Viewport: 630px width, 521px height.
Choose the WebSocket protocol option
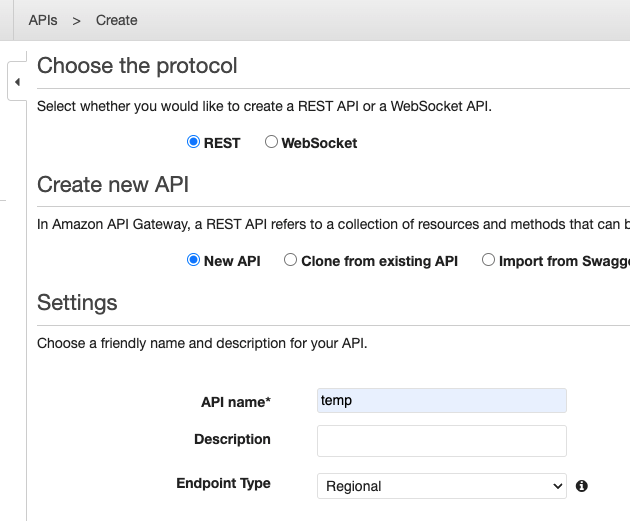pyautogui.click(x=271, y=142)
